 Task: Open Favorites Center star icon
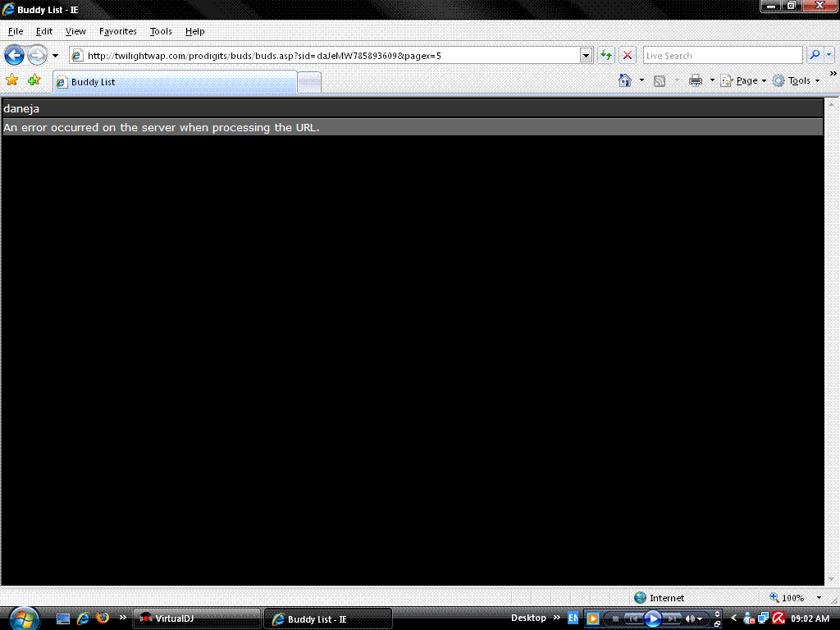click(11, 80)
